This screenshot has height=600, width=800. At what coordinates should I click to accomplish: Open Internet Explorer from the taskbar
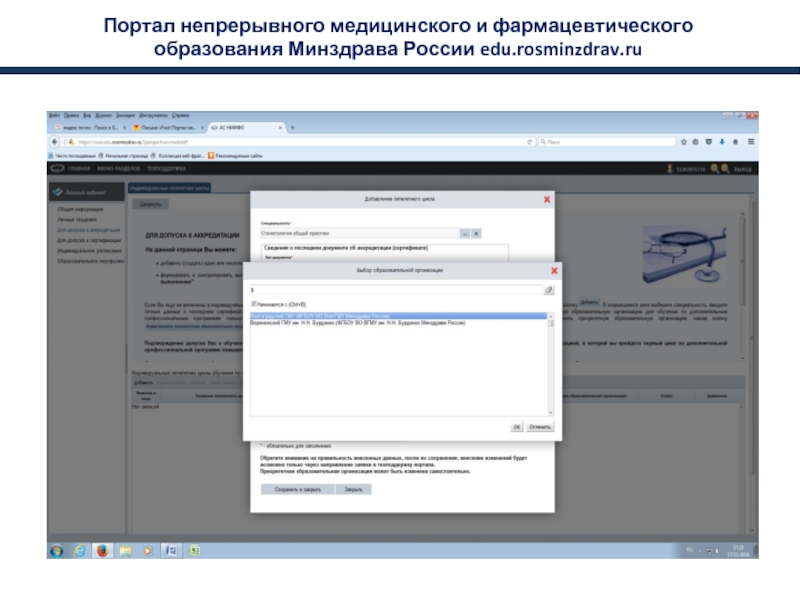click(x=80, y=551)
